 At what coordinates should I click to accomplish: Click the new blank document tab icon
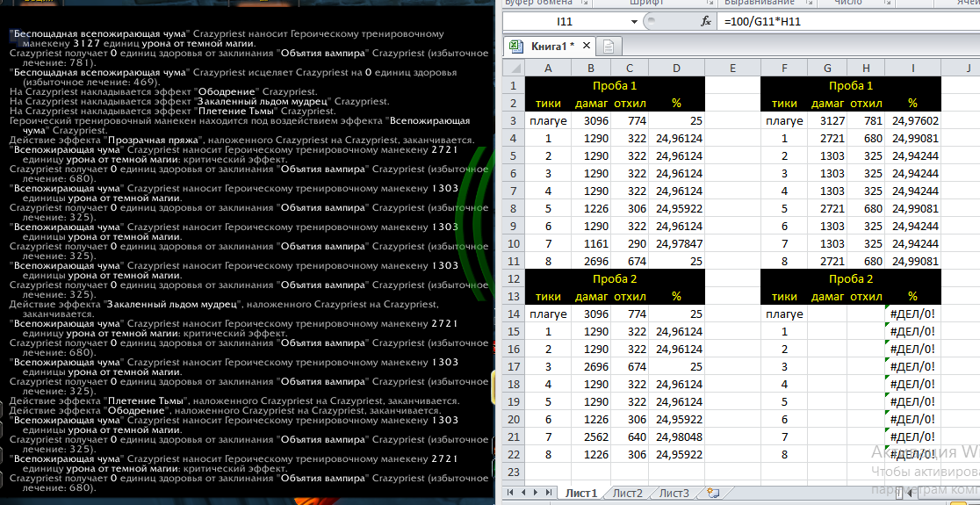pos(609,47)
